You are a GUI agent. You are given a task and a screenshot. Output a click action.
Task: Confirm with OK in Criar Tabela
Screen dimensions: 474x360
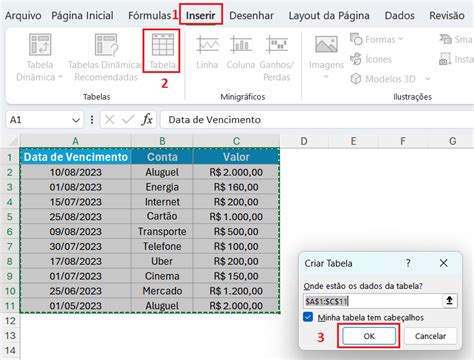[369, 336]
